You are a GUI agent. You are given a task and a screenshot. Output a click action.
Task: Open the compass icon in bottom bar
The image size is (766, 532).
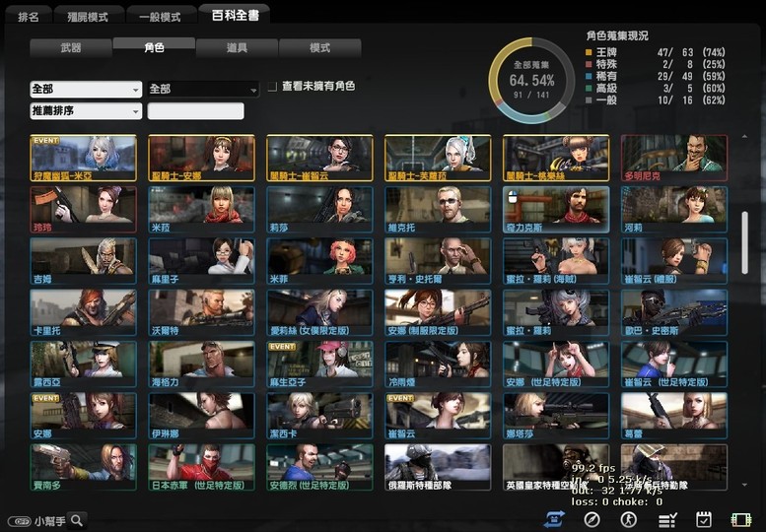point(592,520)
